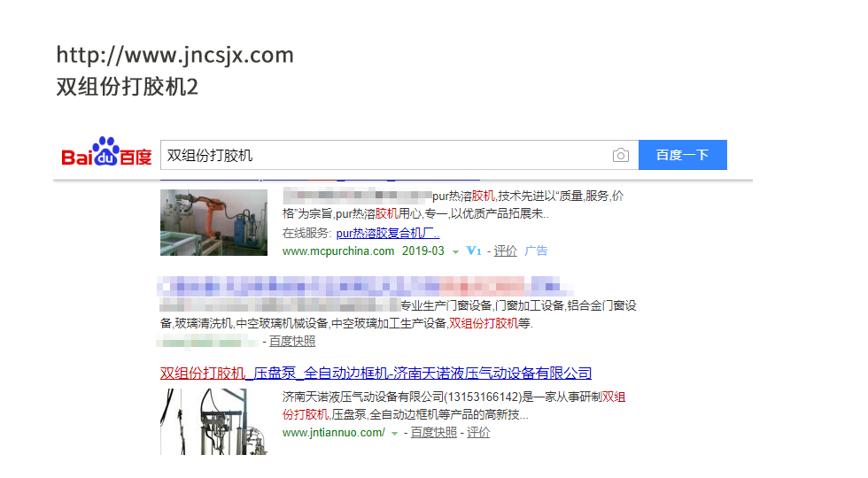The height and width of the screenshot is (478, 868).
Task: Open the blurred second result title link
Action: point(365,286)
